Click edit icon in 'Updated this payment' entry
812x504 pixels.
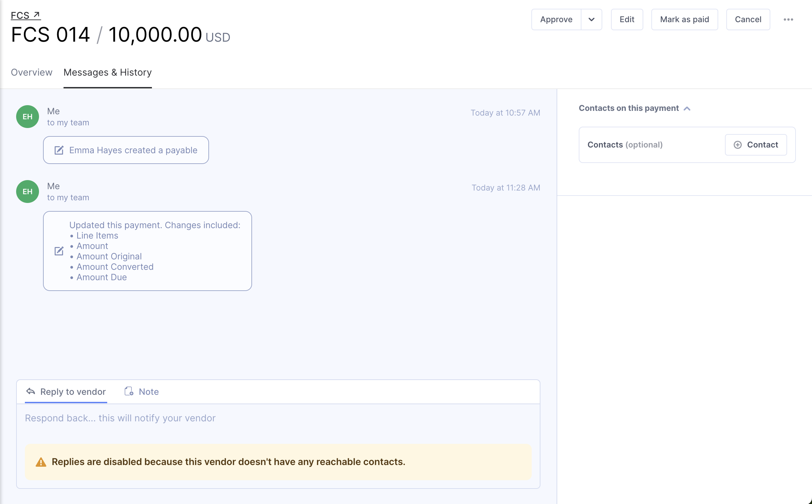[59, 251]
